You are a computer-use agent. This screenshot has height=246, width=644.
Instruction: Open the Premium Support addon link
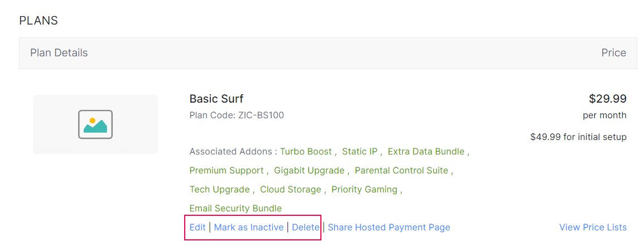tap(226, 170)
